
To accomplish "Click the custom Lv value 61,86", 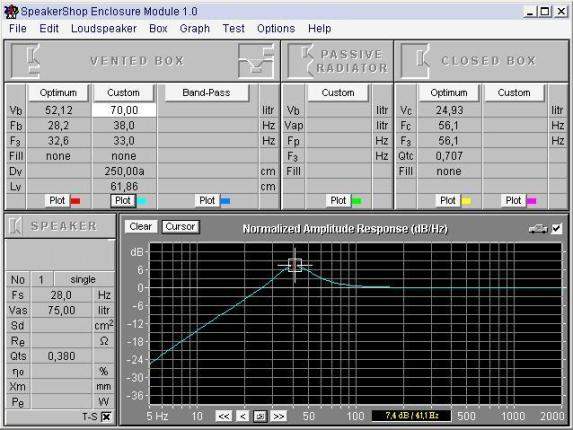I will pyautogui.click(x=124, y=187).
